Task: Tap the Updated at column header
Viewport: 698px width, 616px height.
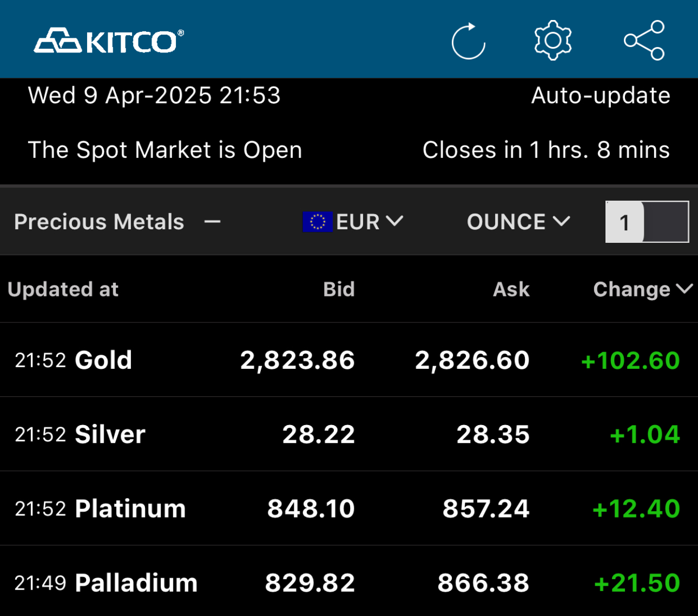Action: tap(63, 289)
